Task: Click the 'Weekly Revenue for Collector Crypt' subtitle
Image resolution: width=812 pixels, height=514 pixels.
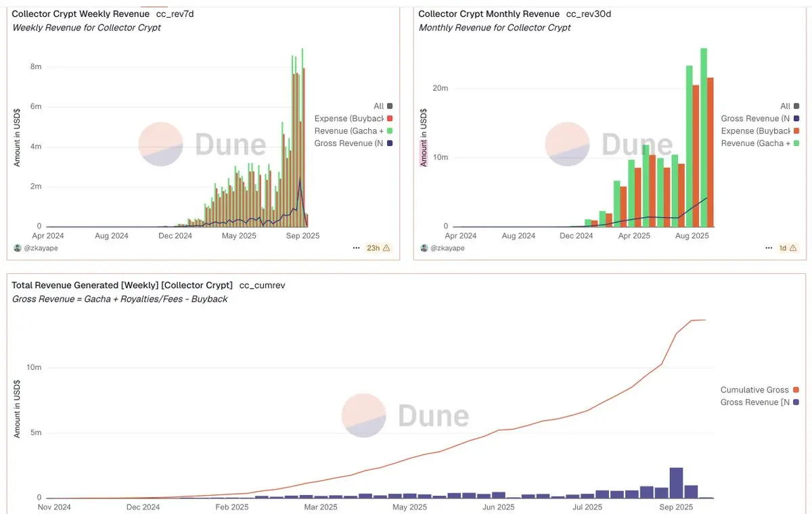Action: [87, 28]
